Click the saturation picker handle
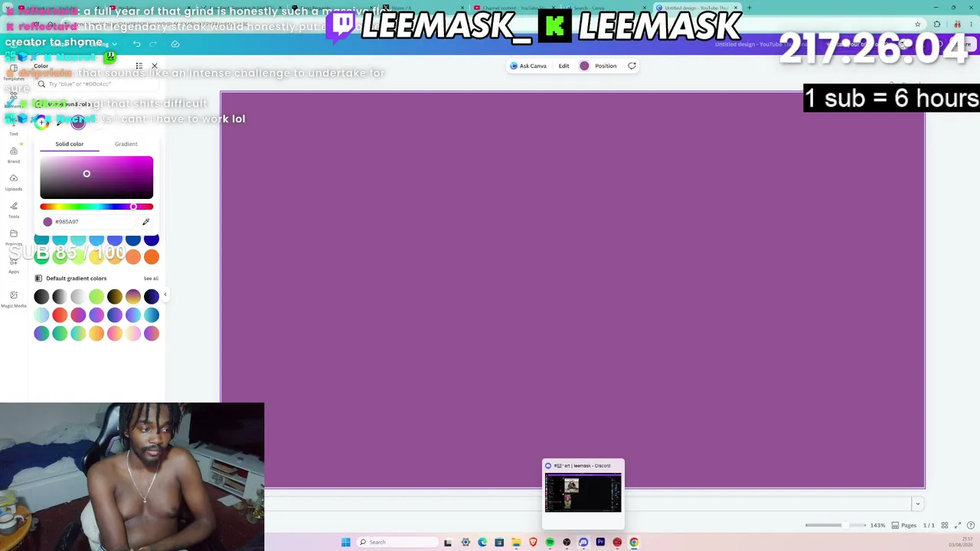Viewport: 980px width, 551px height. 87,174
